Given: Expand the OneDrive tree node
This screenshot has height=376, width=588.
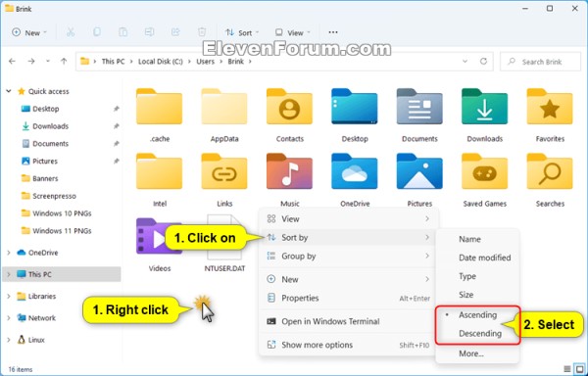Looking at the screenshot, I should [x=9, y=253].
